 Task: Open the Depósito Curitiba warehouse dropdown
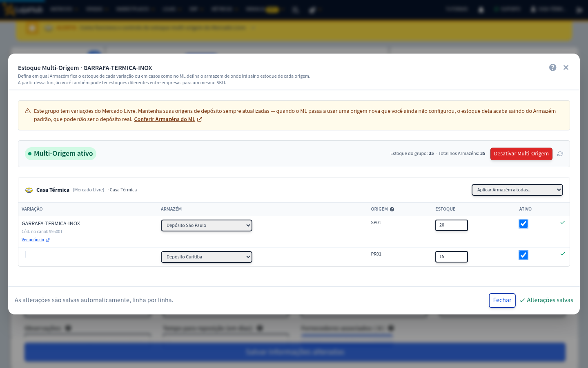207,257
